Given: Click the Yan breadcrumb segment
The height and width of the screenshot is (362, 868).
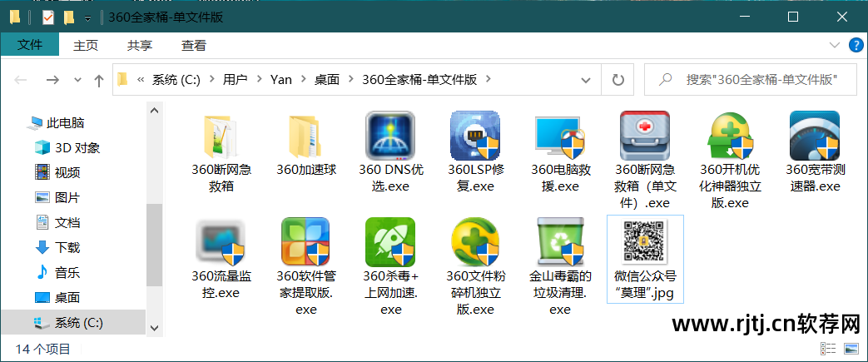Looking at the screenshot, I should tap(281, 80).
